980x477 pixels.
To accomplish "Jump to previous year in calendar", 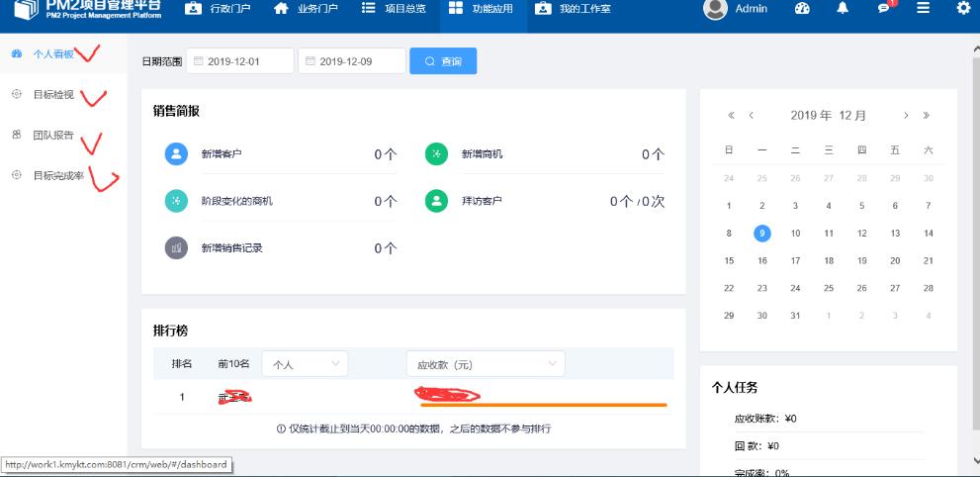I will (731, 116).
